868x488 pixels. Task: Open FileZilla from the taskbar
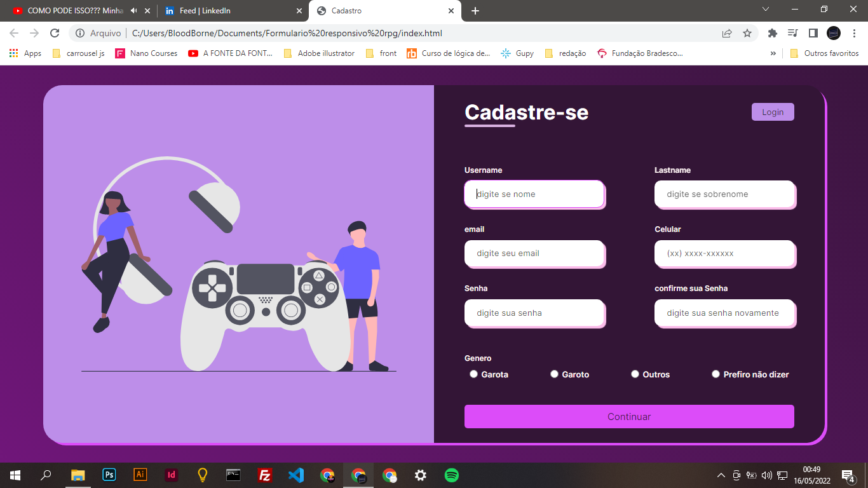click(265, 475)
